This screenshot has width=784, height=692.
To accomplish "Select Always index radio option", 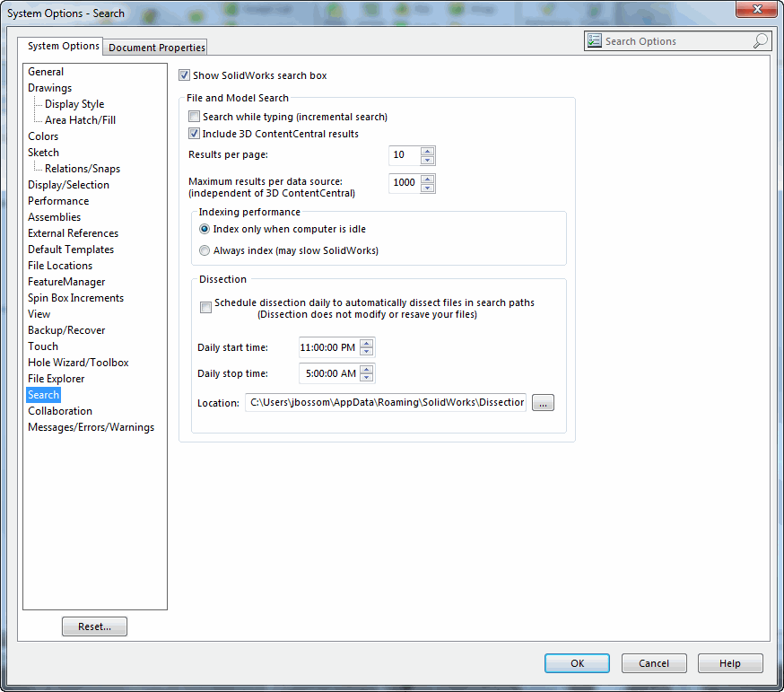I will pyautogui.click(x=204, y=250).
